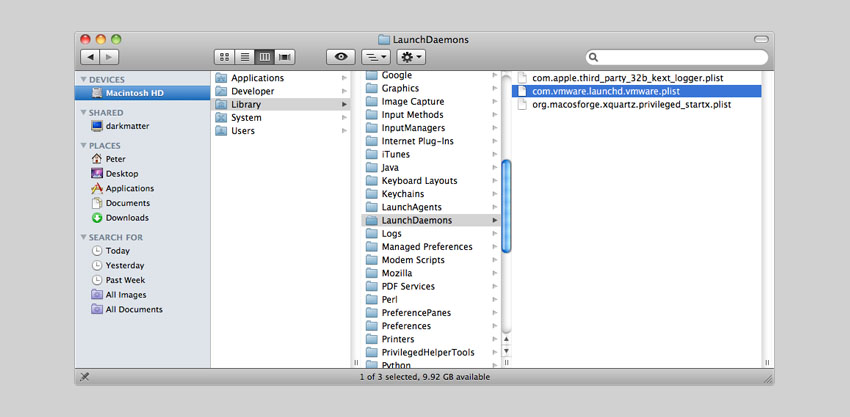Collapse the DEVICES sidebar section
Screen dimensions: 850x417
click(84, 80)
